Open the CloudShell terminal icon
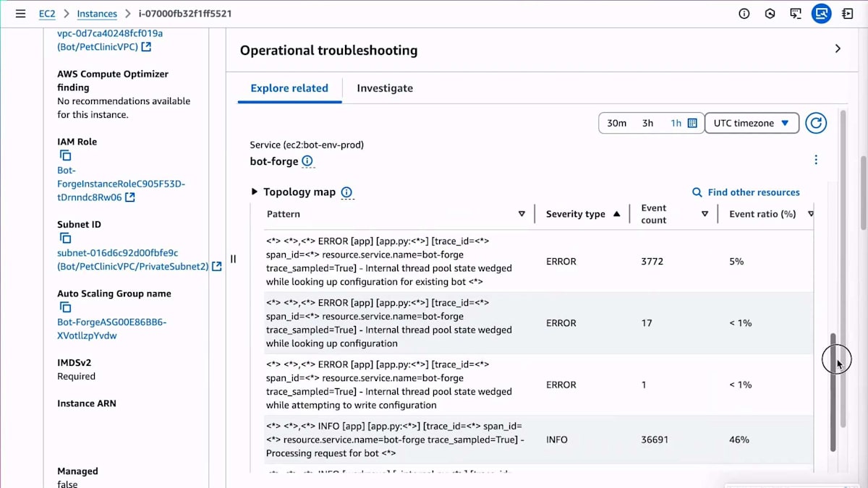This screenshot has height=488, width=868. tap(796, 14)
